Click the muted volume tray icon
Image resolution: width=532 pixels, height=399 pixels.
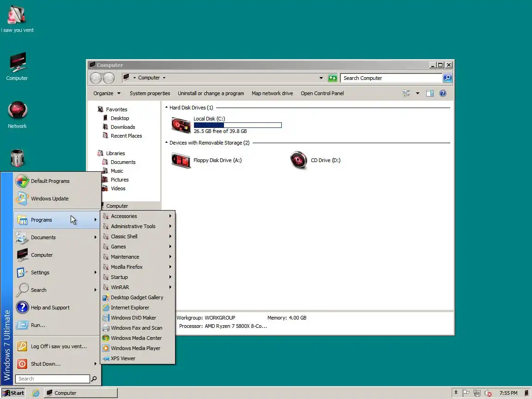(488, 393)
